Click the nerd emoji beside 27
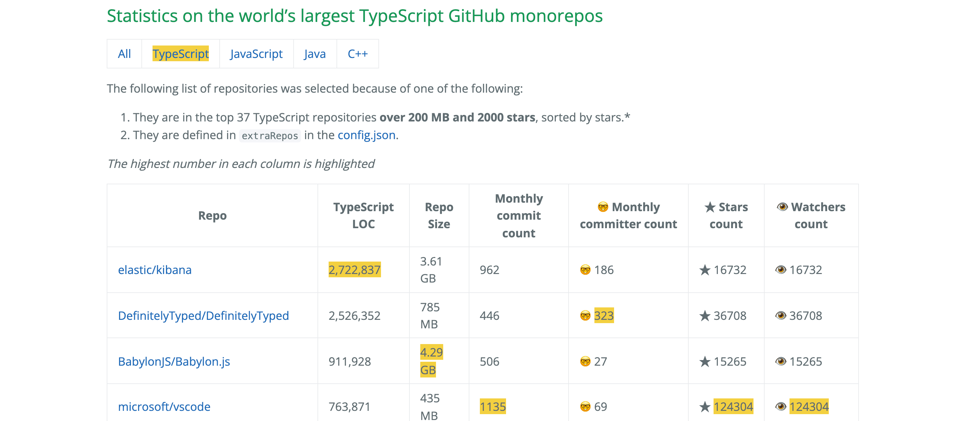The image size is (980, 421). coord(585,361)
